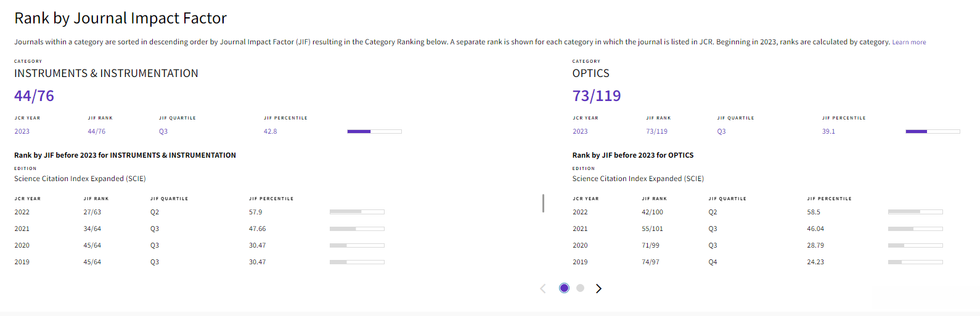Click the 42.8 JIF percentile value
Image resolution: width=980 pixels, height=316 pixels.
click(271, 132)
